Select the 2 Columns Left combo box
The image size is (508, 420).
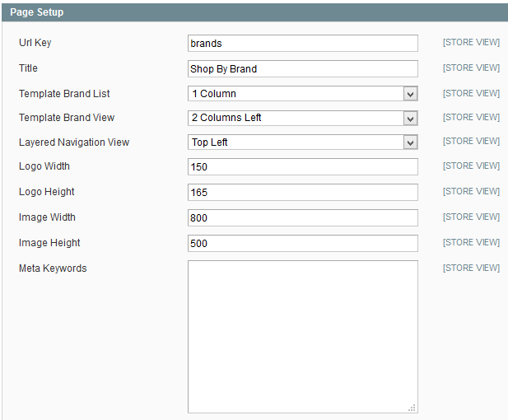303,118
